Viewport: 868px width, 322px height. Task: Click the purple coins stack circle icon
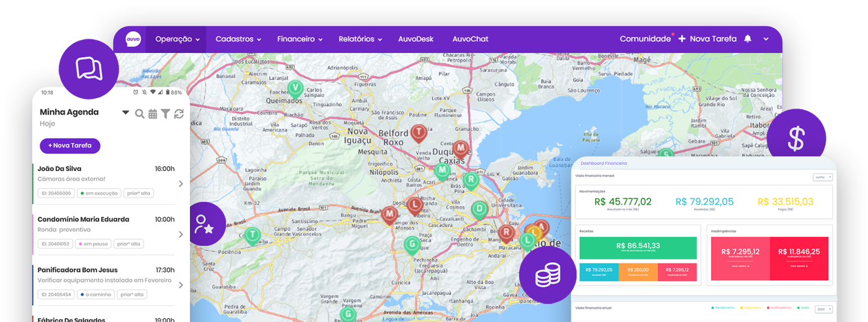(x=547, y=275)
